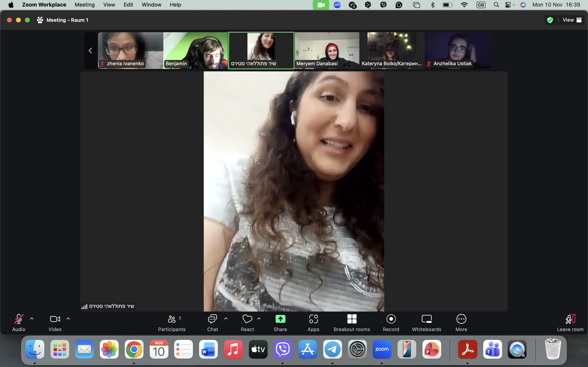This screenshot has width=588, height=367.
Task: Open the Window menu in menu bar
Action: [151, 5]
